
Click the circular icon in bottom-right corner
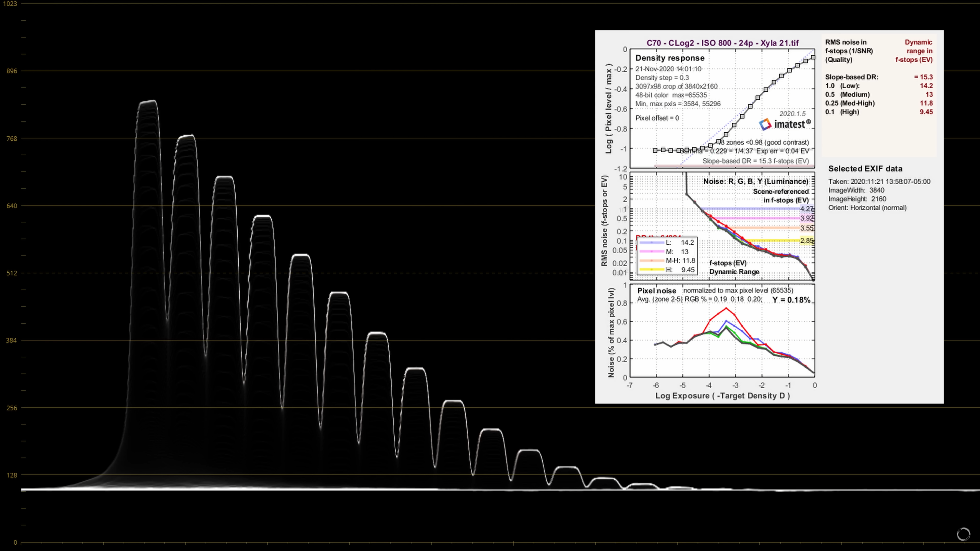click(963, 534)
